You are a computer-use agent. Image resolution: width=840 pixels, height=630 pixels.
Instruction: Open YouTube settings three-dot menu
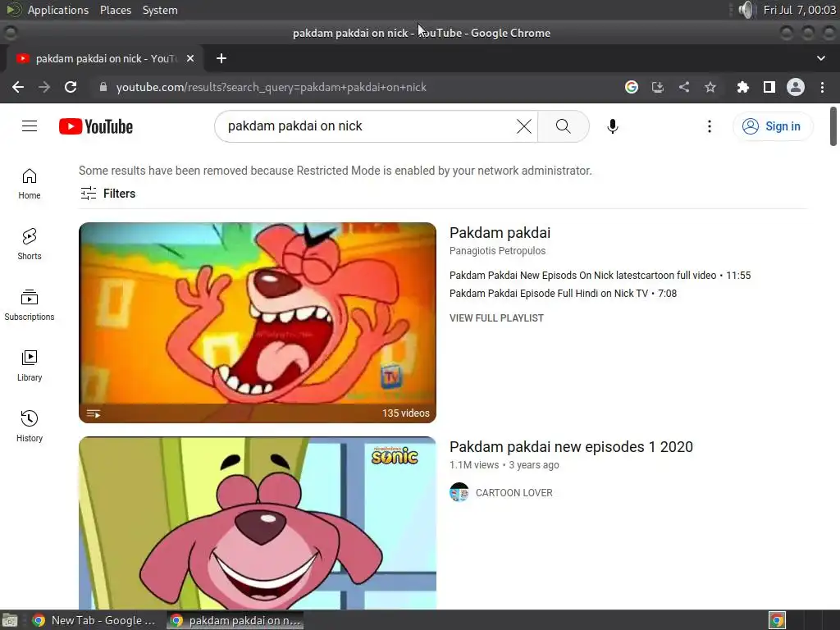710,126
